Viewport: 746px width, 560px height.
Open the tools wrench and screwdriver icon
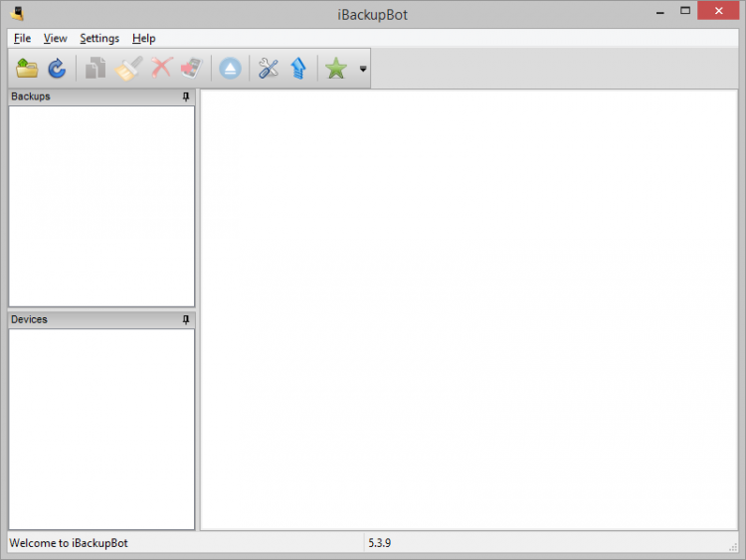[269, 68]
